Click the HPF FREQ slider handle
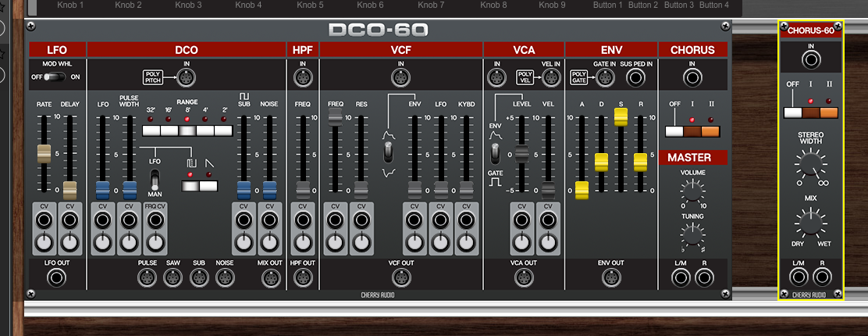This screenshot has width=868, height=336. tap(303, 190)
